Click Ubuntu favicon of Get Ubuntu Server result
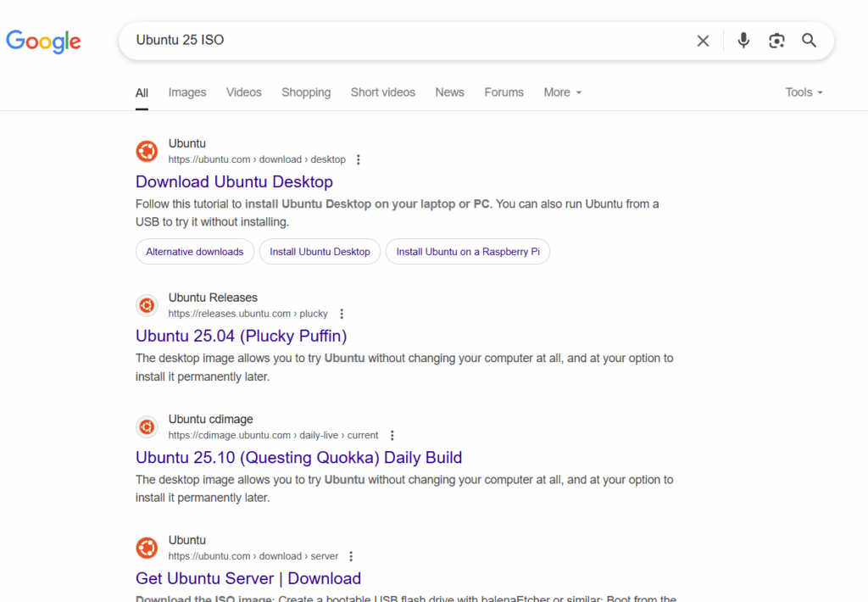The image size is (868, 602). point(147,548)
